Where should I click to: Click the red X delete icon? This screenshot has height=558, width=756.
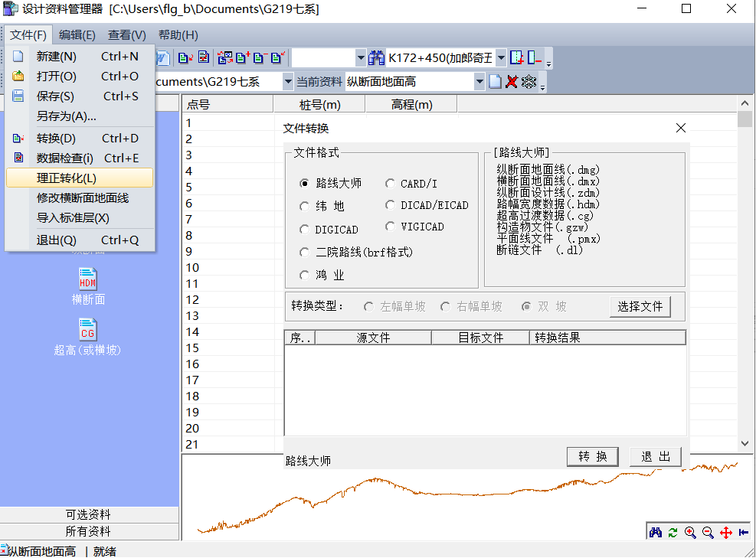pos(512,81)
